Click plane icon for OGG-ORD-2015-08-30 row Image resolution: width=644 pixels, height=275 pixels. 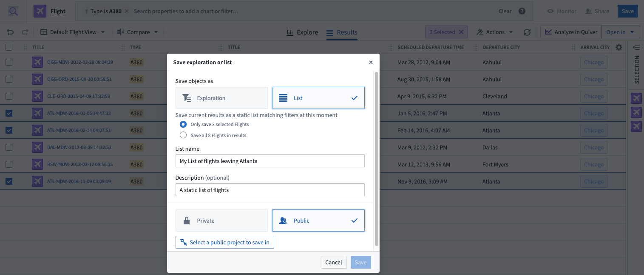point(37,79)
